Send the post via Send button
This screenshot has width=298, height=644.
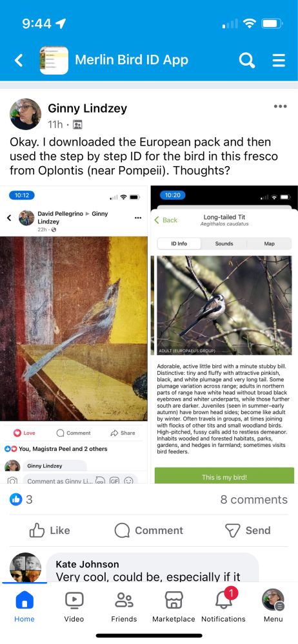[248, 530]
